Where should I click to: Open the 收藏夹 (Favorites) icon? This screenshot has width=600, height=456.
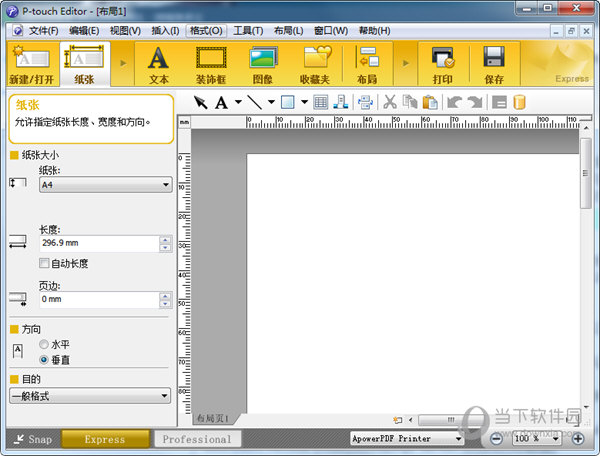click(x=315, y=64)
